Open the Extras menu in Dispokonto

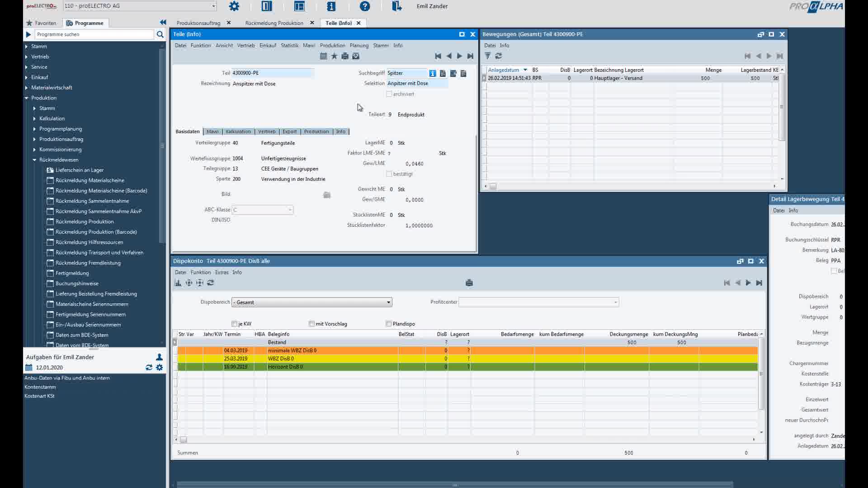tap(222, 272)
